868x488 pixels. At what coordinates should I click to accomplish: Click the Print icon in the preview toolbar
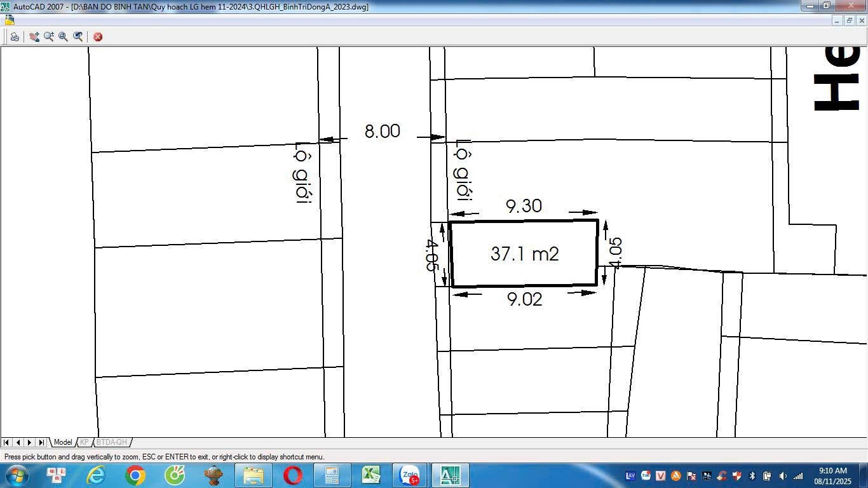click(15, 37)
